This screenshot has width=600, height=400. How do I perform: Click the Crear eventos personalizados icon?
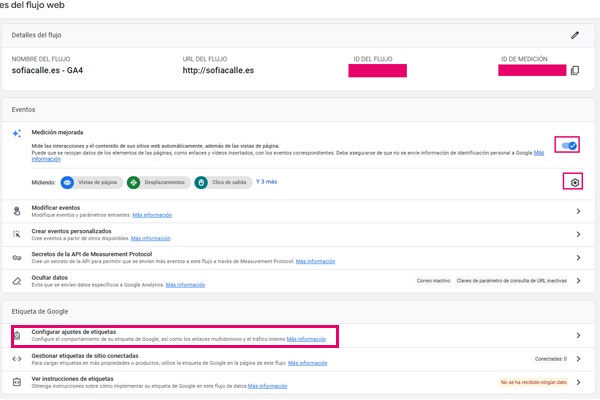pos(17,233)
